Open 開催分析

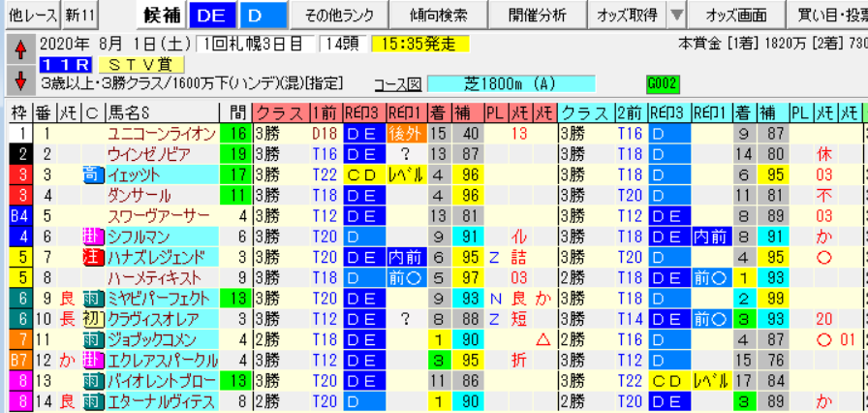[x=538, y=16]
